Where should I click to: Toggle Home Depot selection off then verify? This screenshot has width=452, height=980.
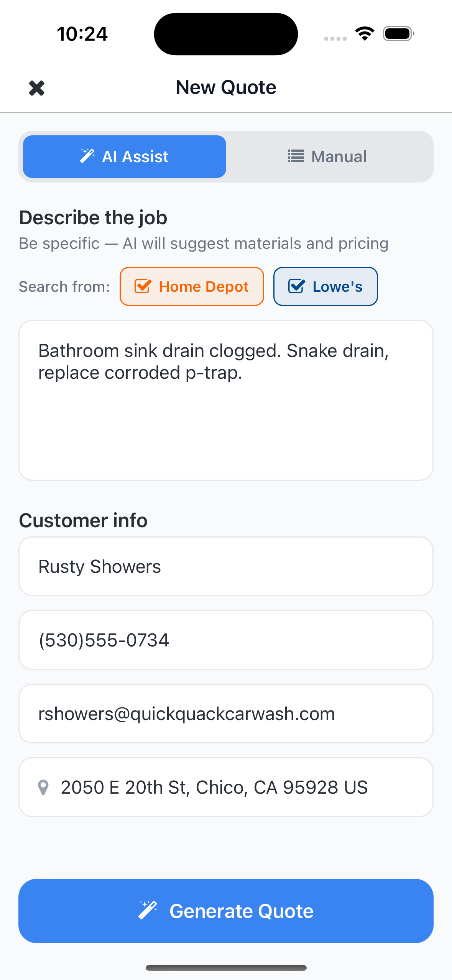[x=192, y=286]
